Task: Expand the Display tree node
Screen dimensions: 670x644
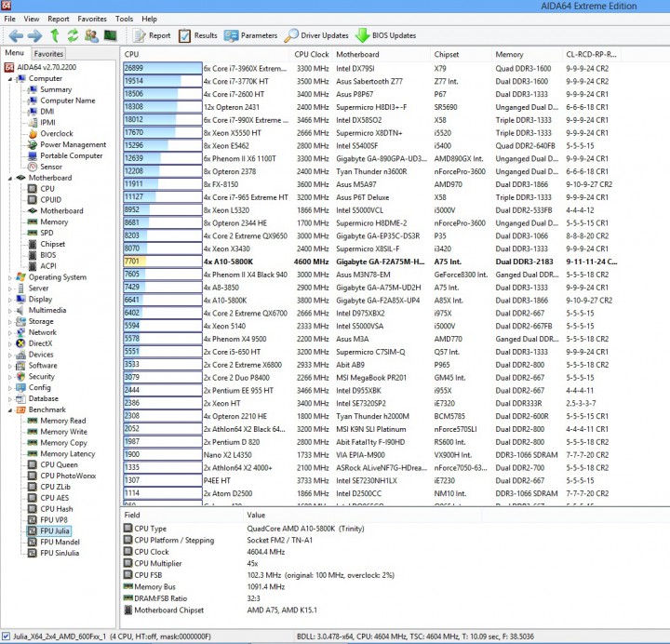Action: [x=10, y=300]
